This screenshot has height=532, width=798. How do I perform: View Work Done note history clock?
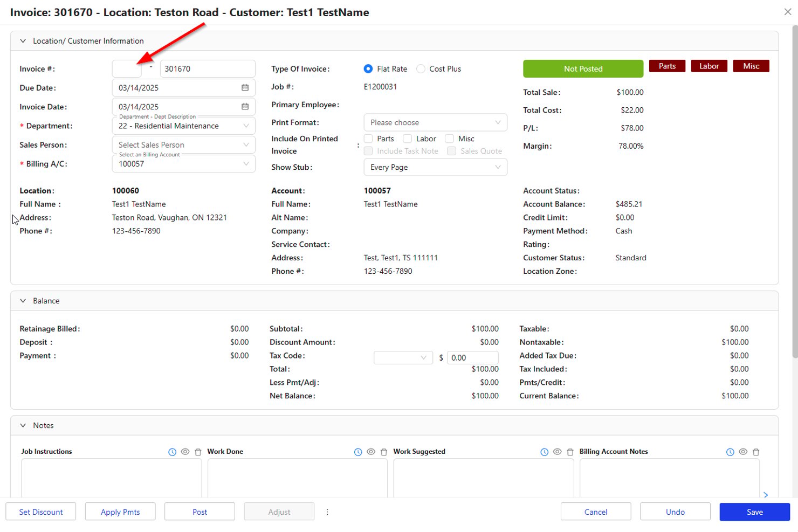click(358, 452)
